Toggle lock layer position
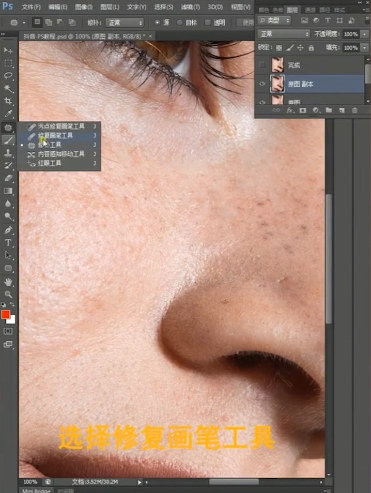This screenshot has height=493, width=371. click(x=300, y=48)
